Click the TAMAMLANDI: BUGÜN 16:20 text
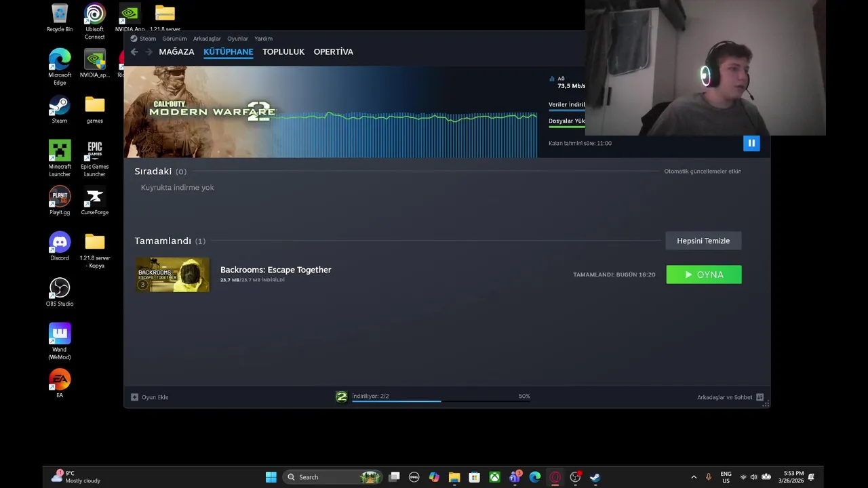 (x=614, y=274)
